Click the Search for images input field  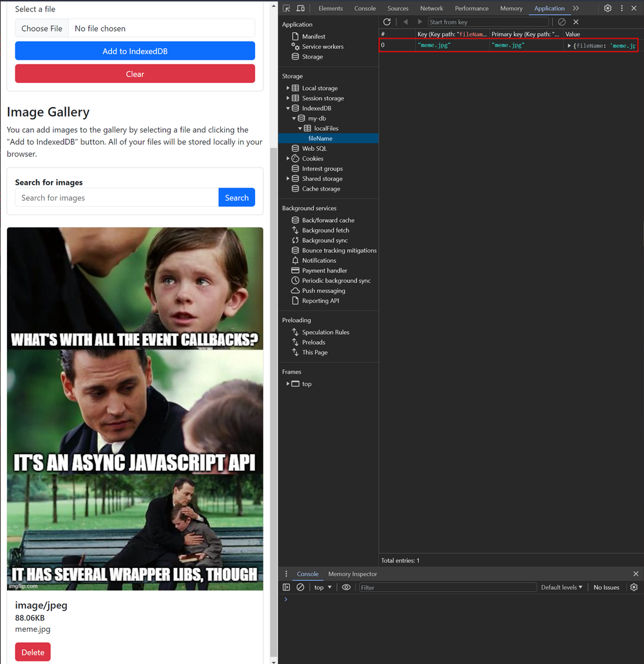point(117,198)
